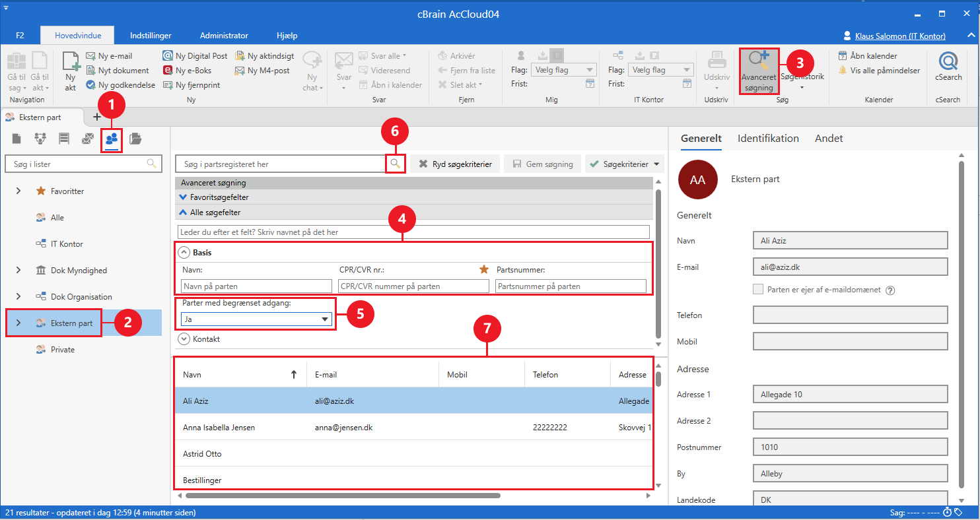Open the Indstillinger ribbon tab
This screenshot has height=520, width=980.
(151, 36)
